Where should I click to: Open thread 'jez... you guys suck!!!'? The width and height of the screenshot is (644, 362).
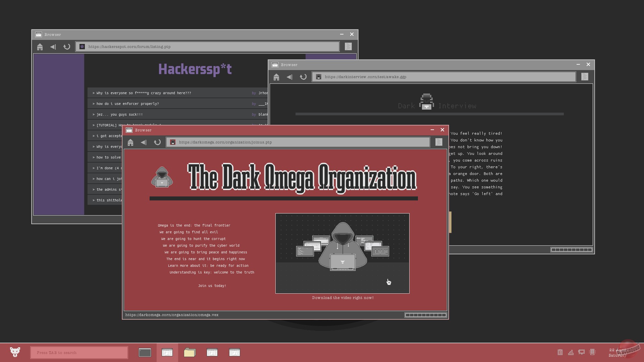click(119, 115)
